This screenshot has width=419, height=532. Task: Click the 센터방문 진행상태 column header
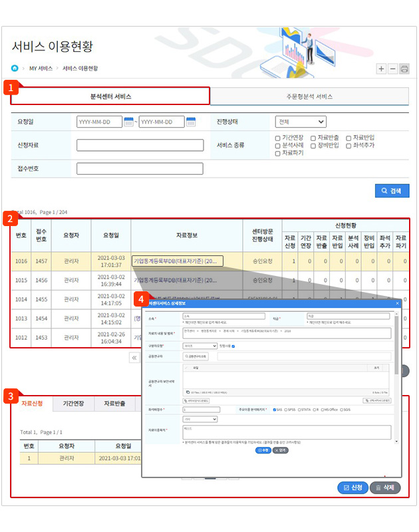click(x=263, y=235)
